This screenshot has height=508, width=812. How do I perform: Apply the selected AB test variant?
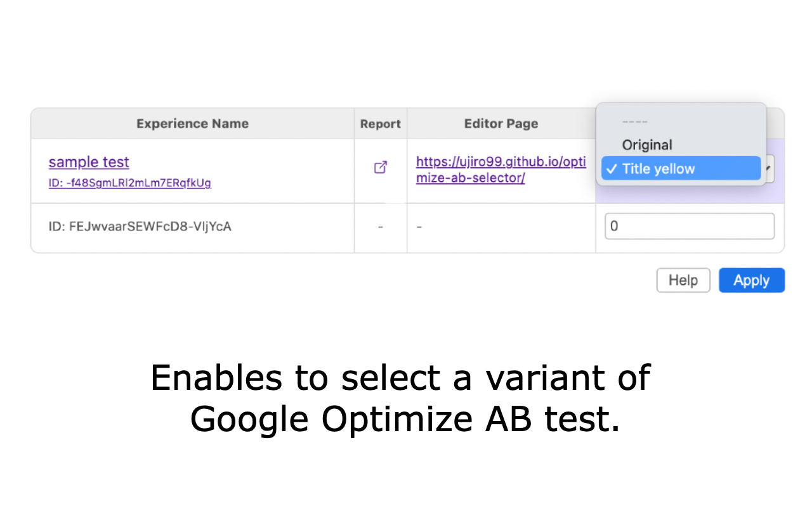tap(751, 280)
